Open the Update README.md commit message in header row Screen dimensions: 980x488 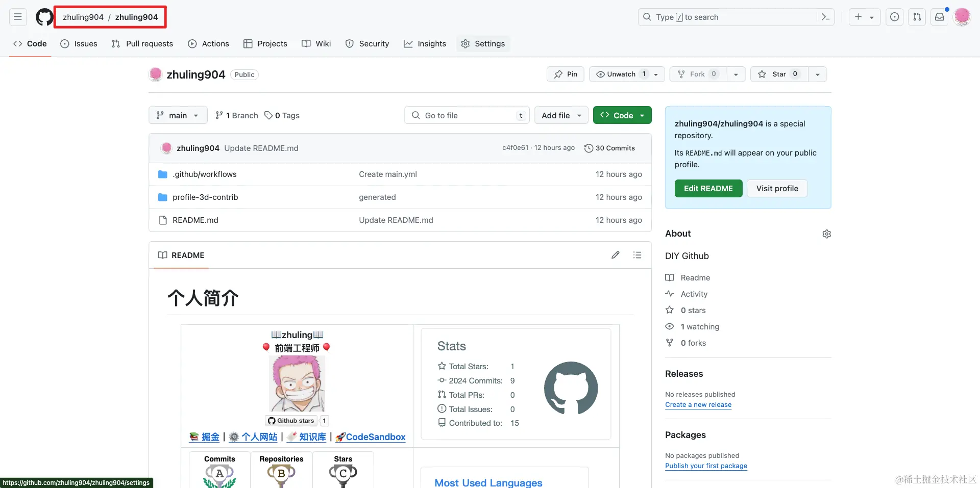261,148
